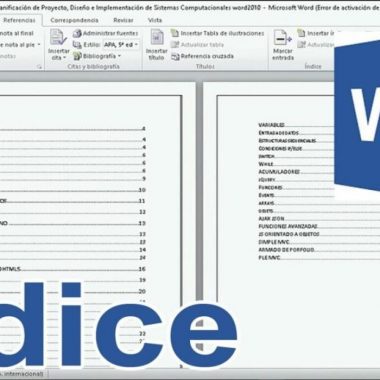This screenshot has height=380, width=380.
Task: Click the Insertar título button
Action: [156, 45]
